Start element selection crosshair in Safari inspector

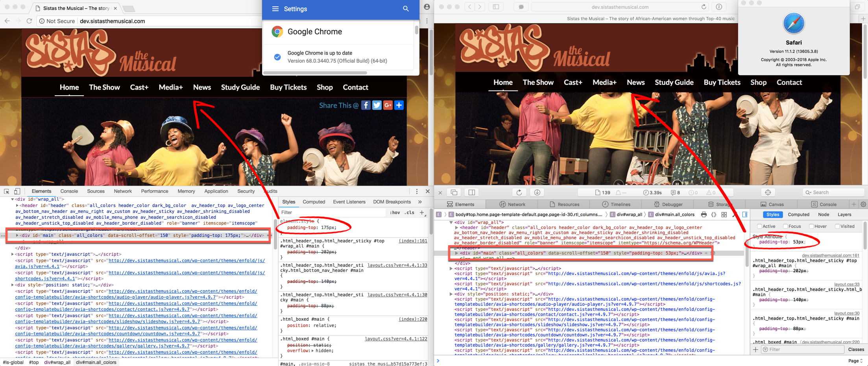click(768, 192)
